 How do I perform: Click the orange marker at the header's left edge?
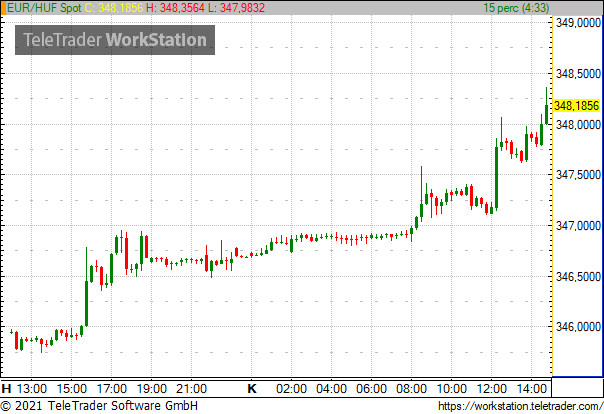[3, 8]
